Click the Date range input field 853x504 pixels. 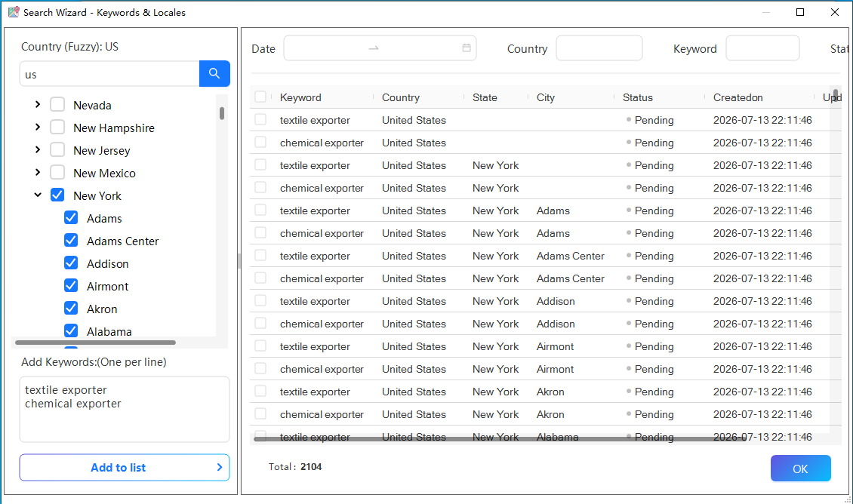click(x=380, y=48)
